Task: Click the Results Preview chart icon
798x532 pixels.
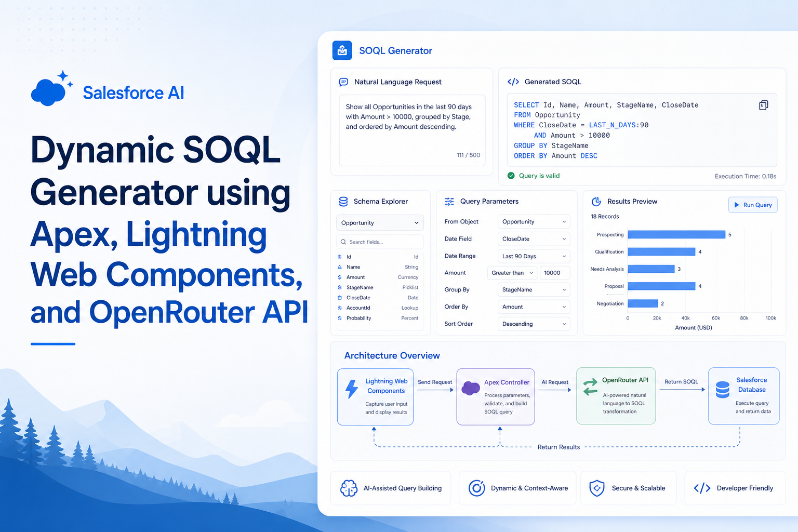Action: click(596, 201)
